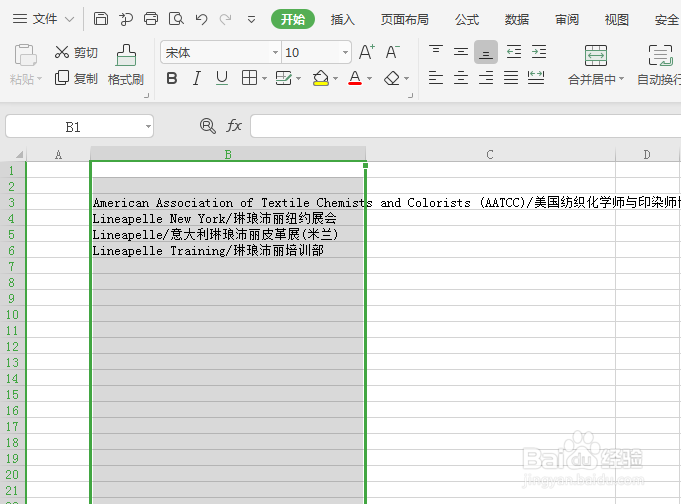Open the font size 10 dropdown
Viewport: 681px width, 504px height.
pyautogui.click(x=345, y=53)
